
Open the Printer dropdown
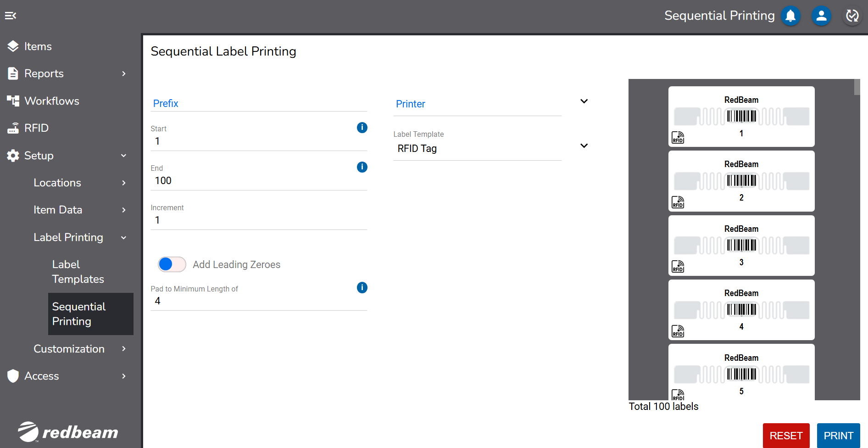584,101
